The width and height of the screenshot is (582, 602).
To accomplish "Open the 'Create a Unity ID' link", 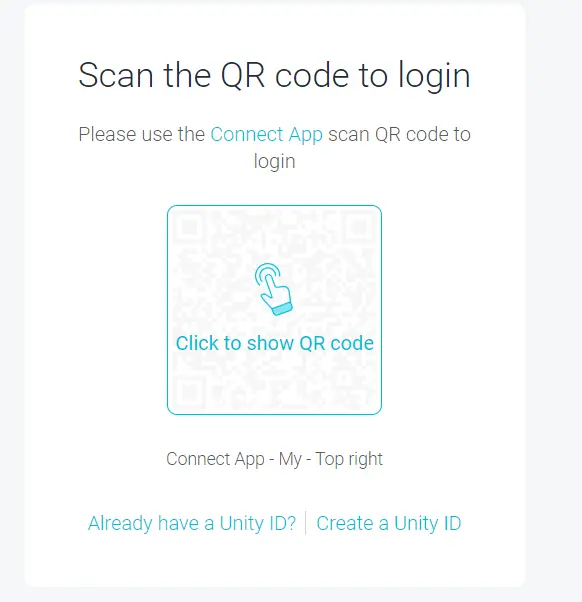I will click(x=389, y=523).
